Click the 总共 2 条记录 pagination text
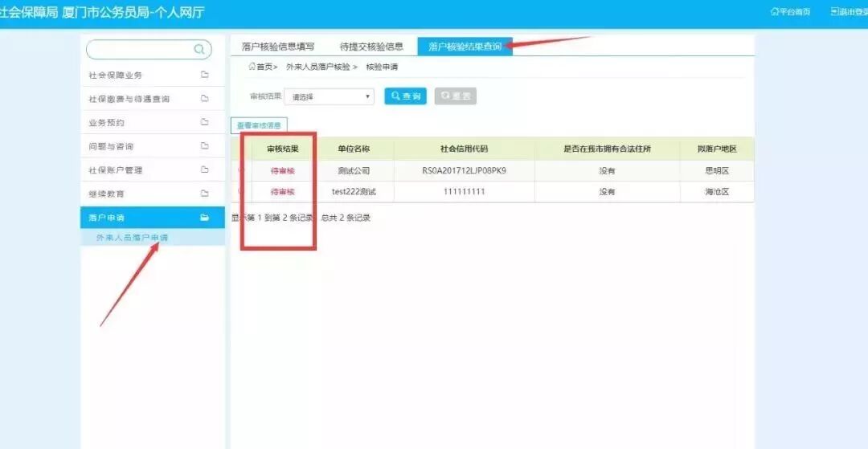This screenshot has width=868, height=449. (346, 218)
